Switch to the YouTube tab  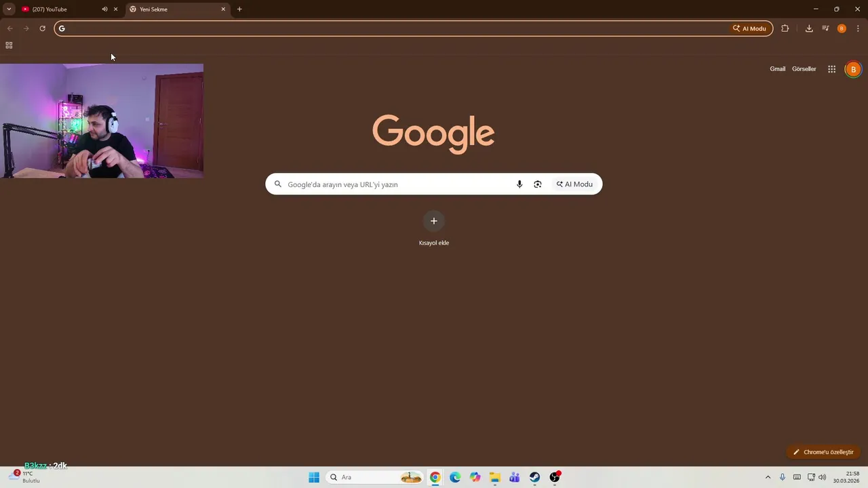(x=60, y=9)
